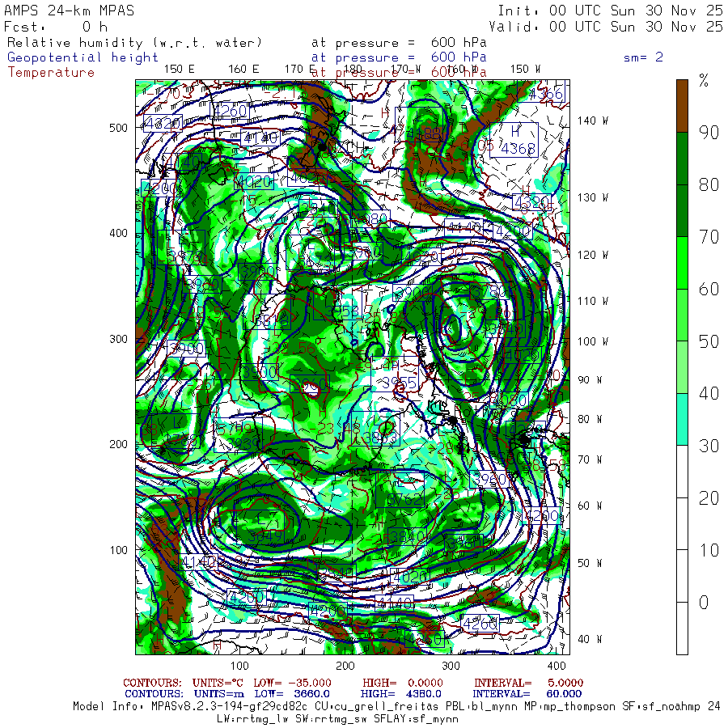Click the white segment at the colorbar bottom
Viewport: 728px width, 728px height.
point(682,629)
